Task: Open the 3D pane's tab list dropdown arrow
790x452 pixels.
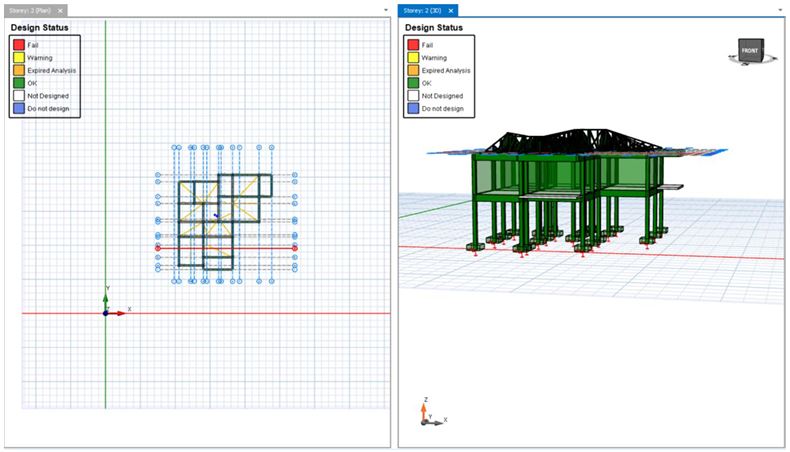Action: click(780, 10)
